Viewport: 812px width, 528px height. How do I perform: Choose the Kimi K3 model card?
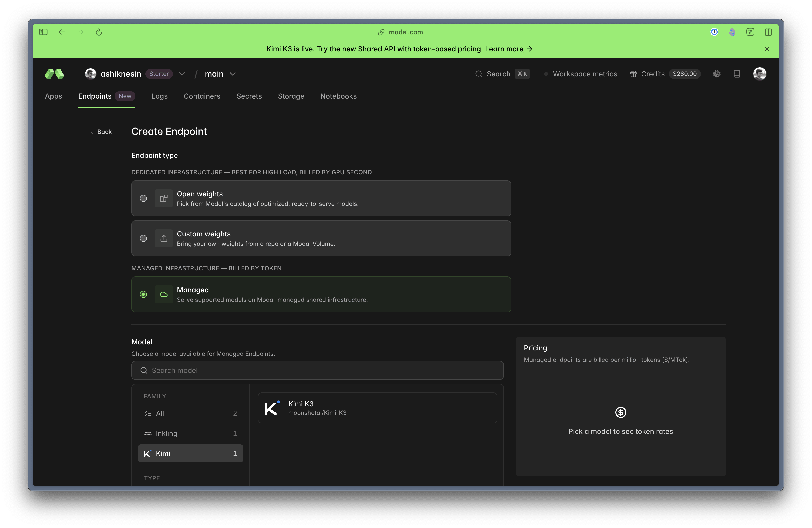377,408
